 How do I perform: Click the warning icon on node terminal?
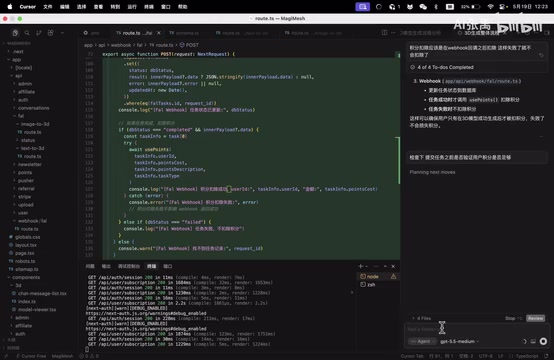(393, 276)
